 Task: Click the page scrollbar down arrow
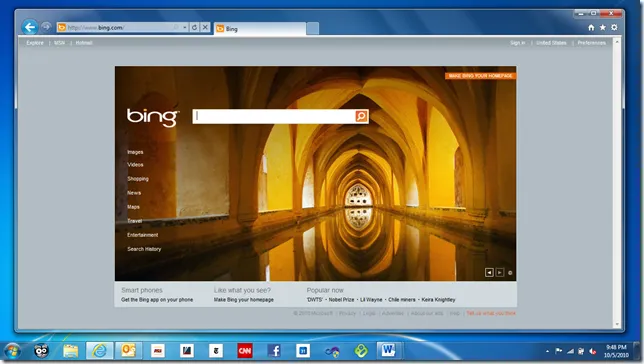point(617,325)
